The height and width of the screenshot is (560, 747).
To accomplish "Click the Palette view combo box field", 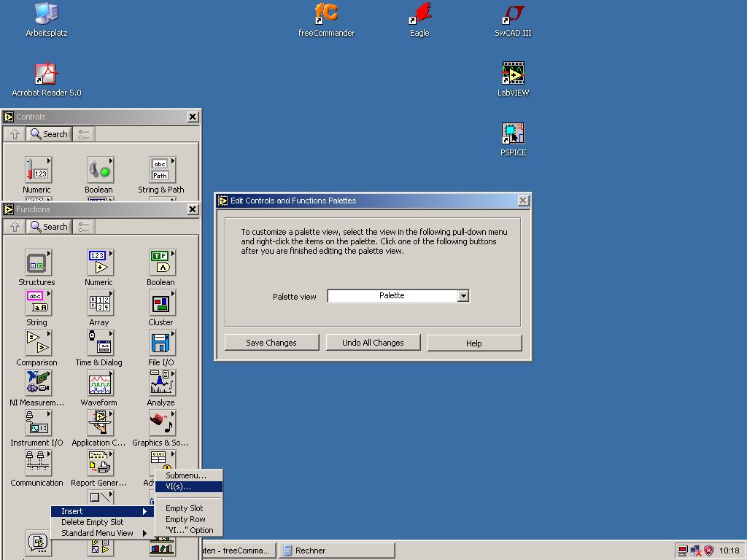I will point(398,296).
